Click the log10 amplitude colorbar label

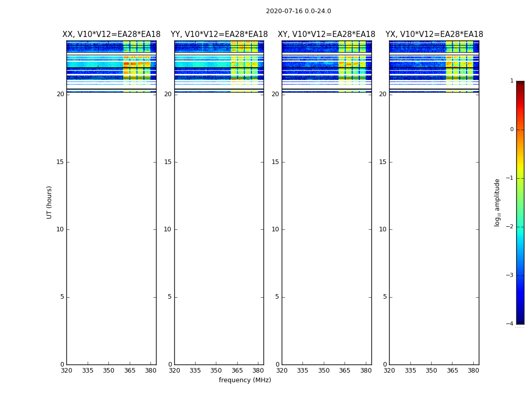point(497,202)
